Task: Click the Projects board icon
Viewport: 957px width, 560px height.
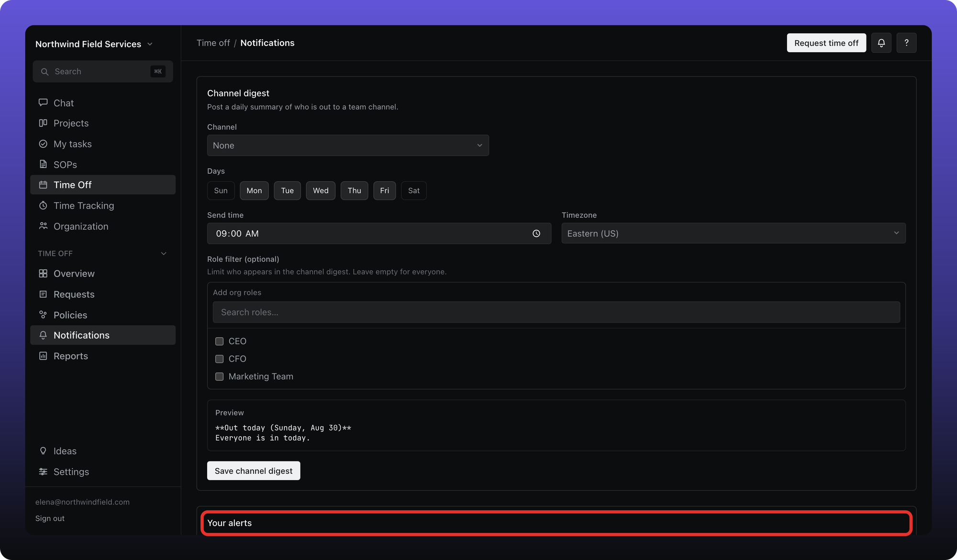Action: pyautogui.click(x=43, y=123)
